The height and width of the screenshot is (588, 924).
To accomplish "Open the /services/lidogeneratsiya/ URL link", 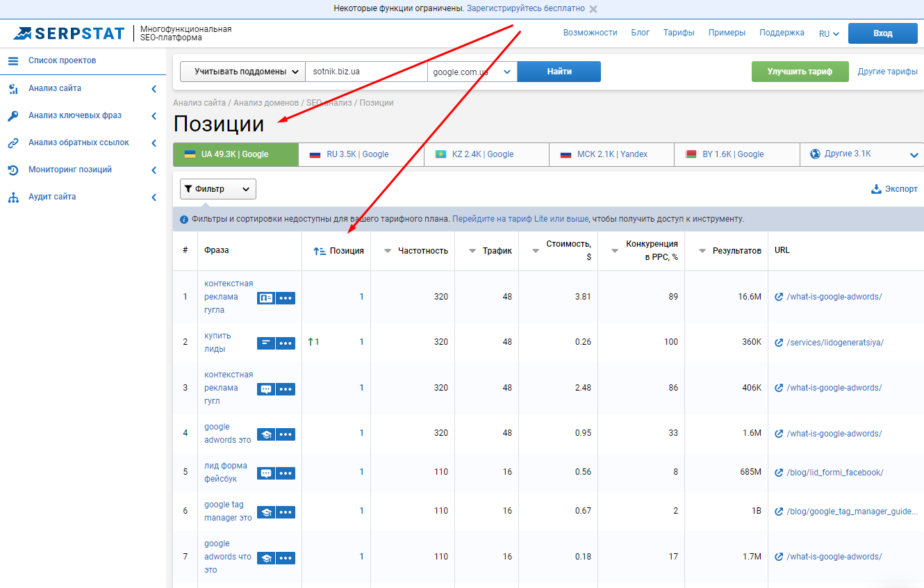I will [835, 343].
